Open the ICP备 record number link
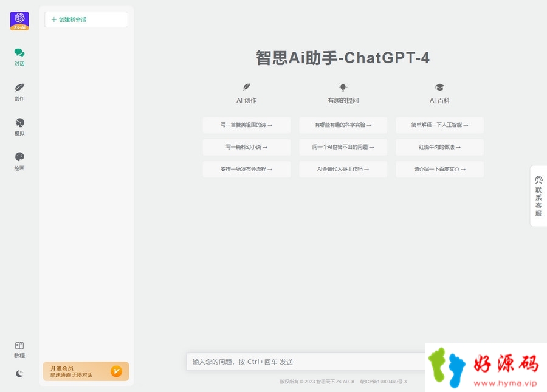 [x=384, y=382]
